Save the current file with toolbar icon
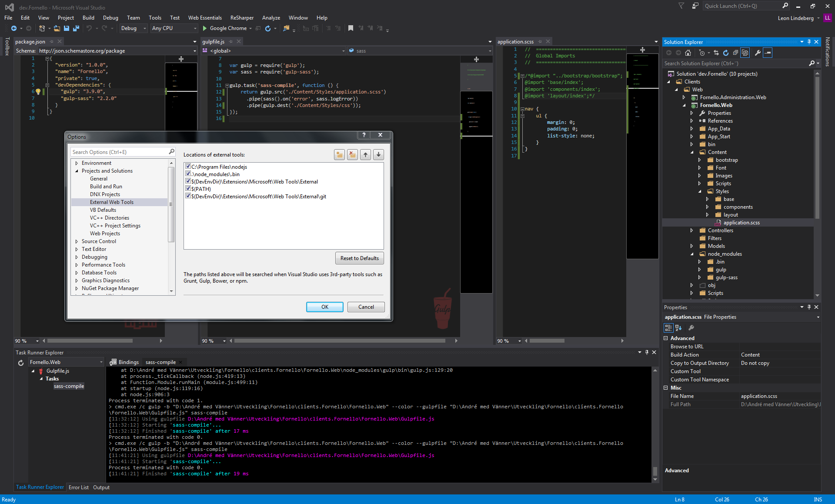This screenshot has height=504, width=835. click(x=67, y=28)
